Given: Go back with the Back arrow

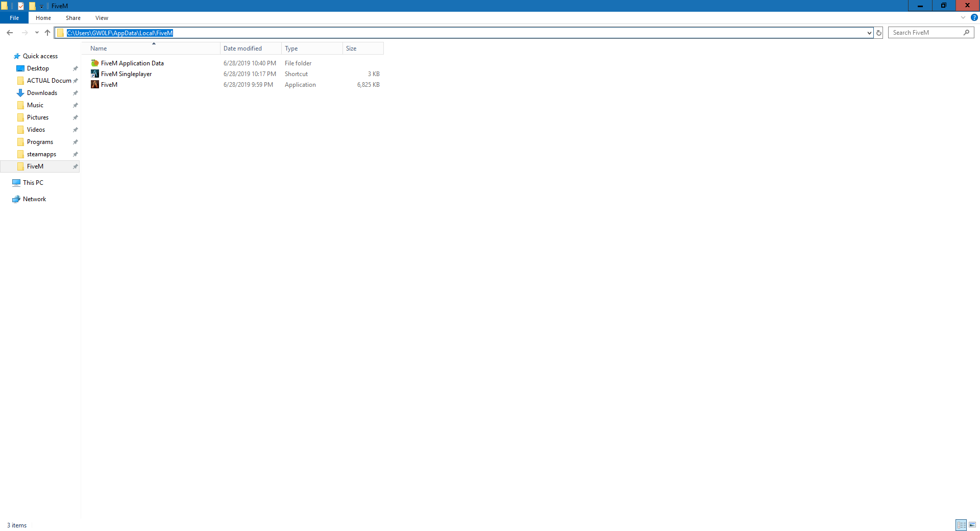Looking at the screenshot, I should coord(10,33).
